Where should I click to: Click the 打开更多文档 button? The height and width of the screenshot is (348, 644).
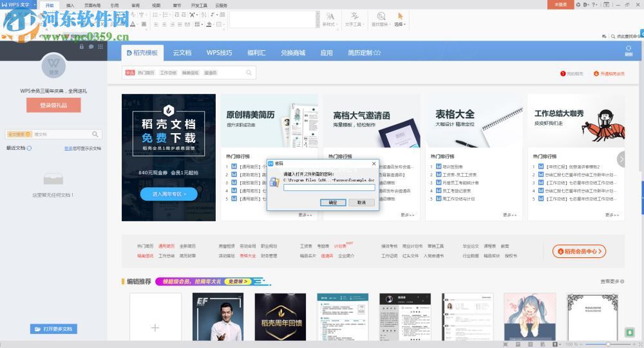53,329
